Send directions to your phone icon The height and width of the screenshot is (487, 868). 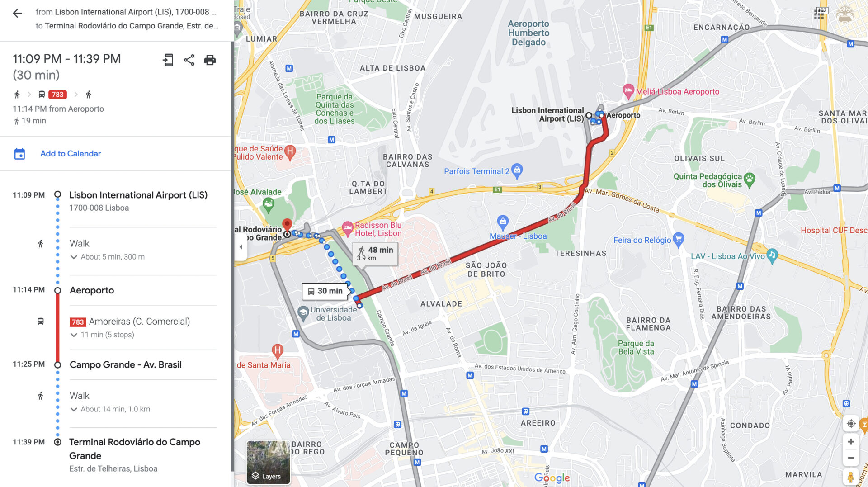168,60
